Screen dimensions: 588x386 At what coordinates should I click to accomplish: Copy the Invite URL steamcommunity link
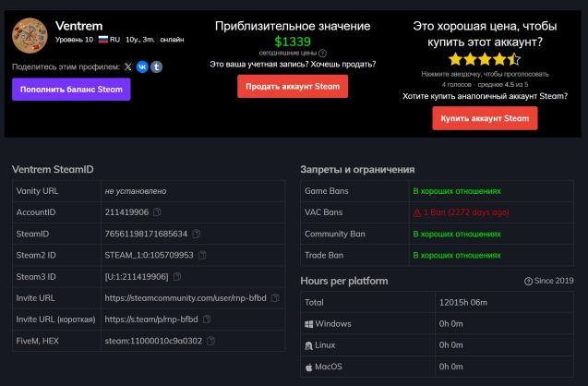coord(275,298)
